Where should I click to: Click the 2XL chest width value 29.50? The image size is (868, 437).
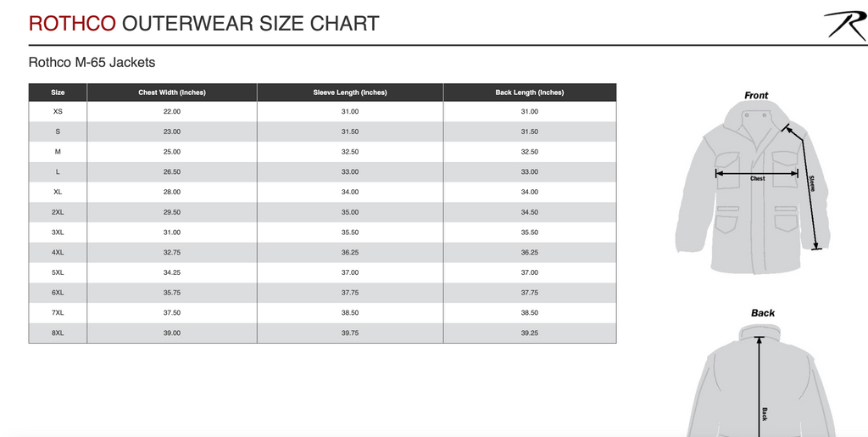coord(172,212)
